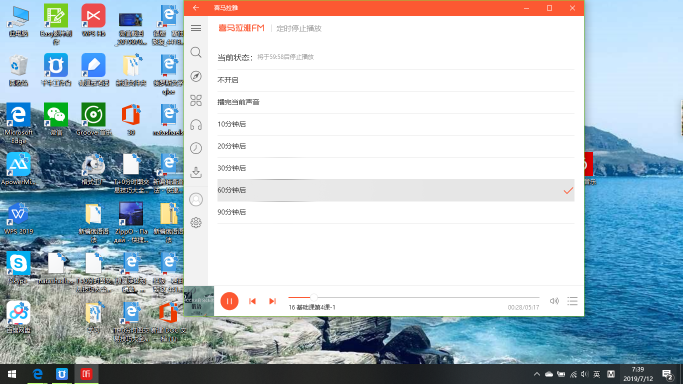Open the blue ox-head taskbar app

coord(62,374)
